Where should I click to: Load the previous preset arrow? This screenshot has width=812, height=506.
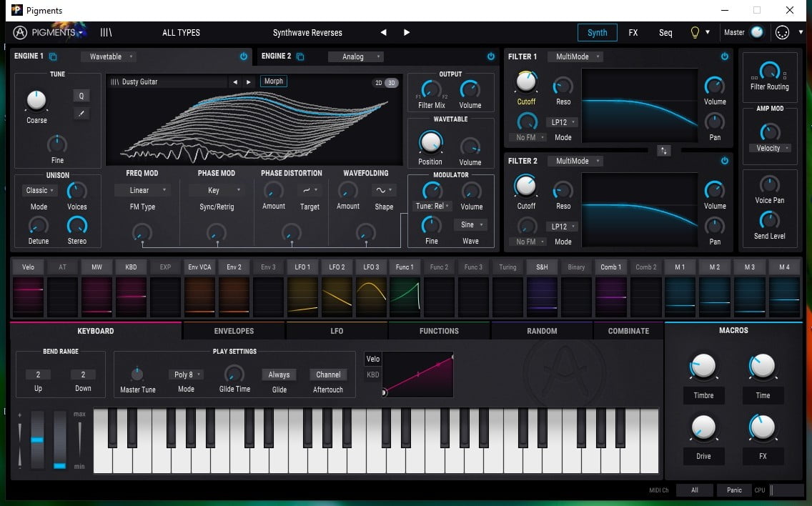click(x=383, y=32)
